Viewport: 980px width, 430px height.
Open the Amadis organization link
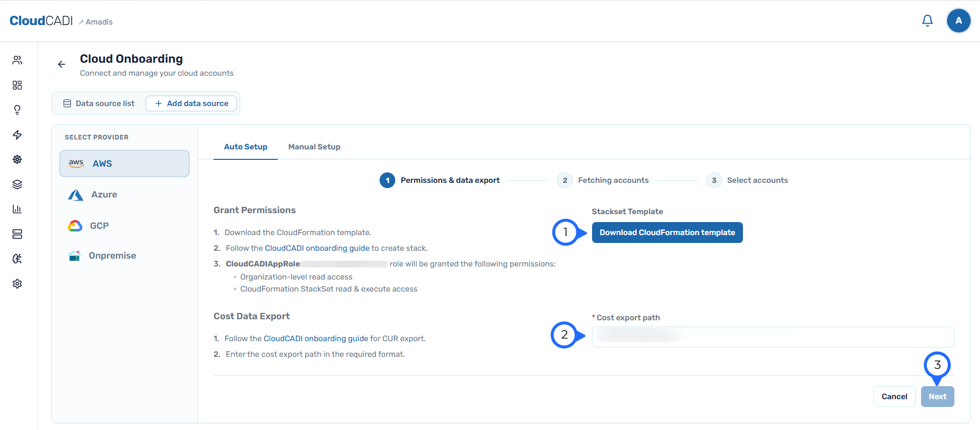click(x=96, y=22)
